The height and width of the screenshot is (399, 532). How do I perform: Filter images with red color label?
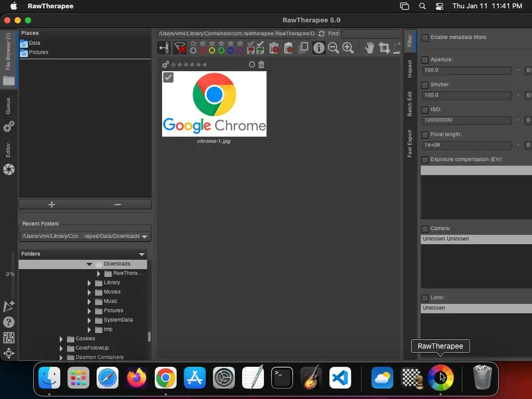203,50
